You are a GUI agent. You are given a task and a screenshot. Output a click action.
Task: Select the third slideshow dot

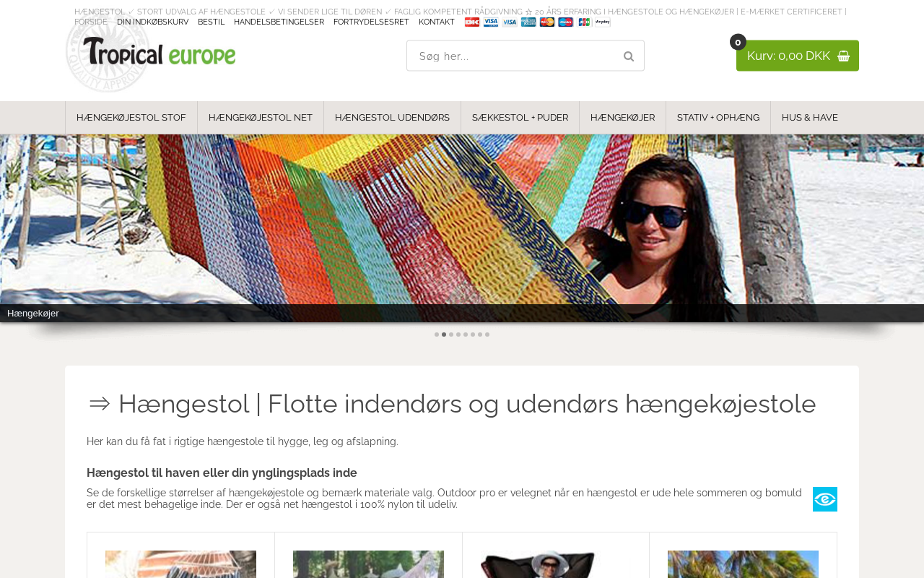click(x=451, y=335)
